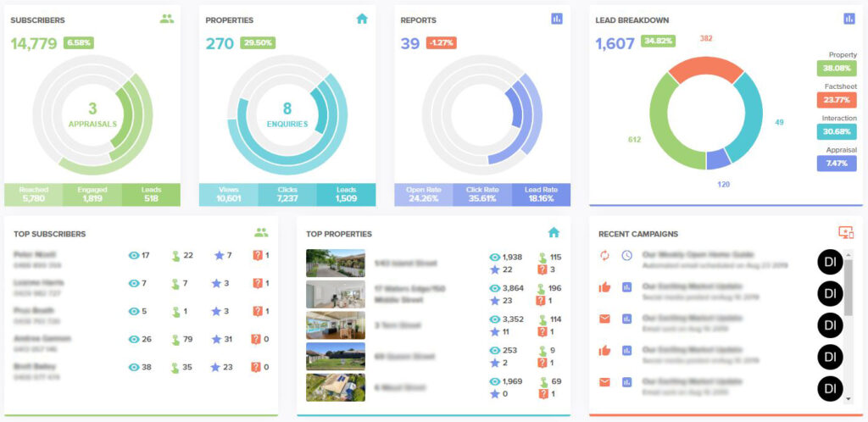Click the clock icon on the first campaign
This screenshot has width=868, height=422.
pos(626,256)
